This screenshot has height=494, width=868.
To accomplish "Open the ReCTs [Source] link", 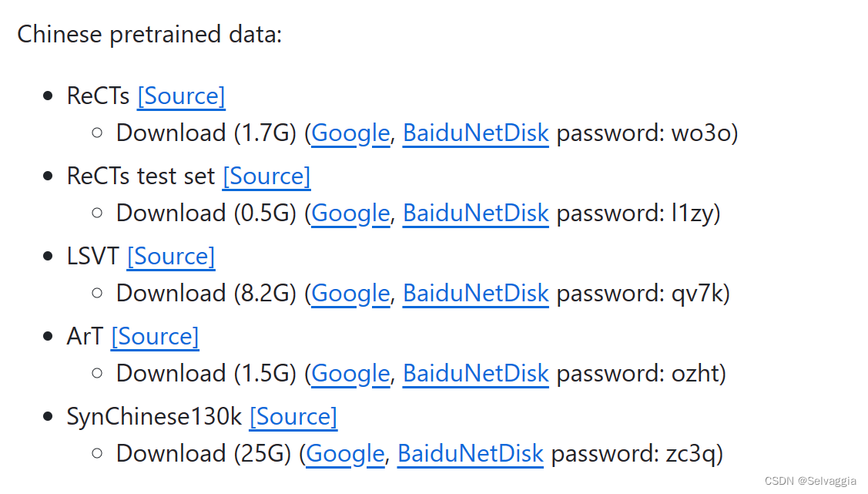I will (181, 96).
